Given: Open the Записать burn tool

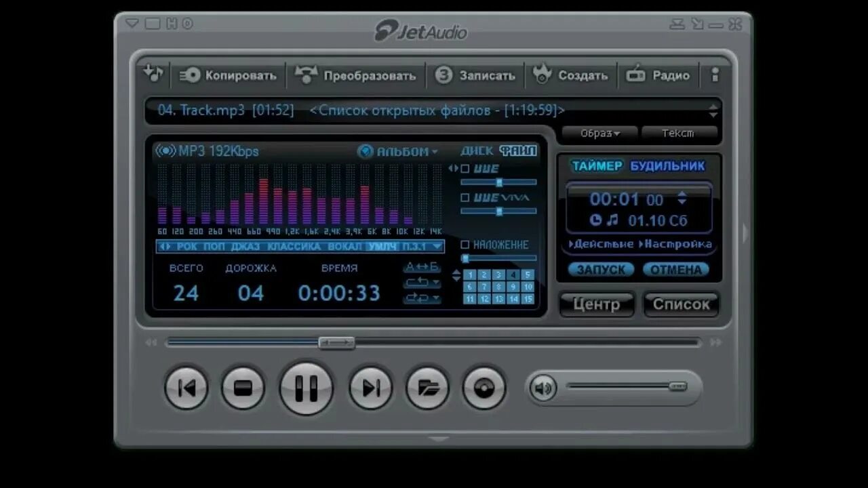Looking at the screenshot, I should coord(475,75).
